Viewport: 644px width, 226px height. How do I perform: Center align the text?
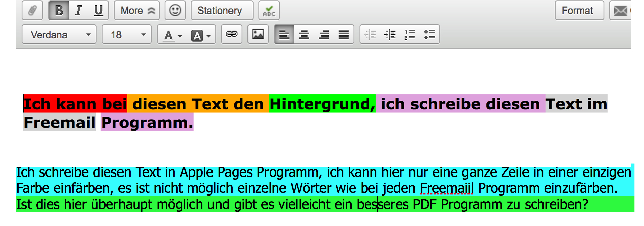[304, 35]
